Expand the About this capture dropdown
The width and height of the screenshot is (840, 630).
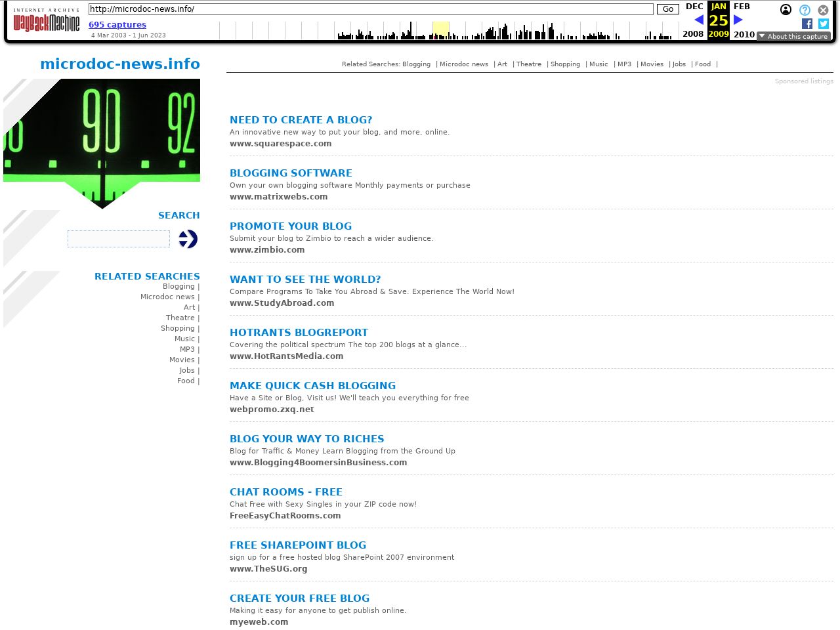tap(793, 36)
